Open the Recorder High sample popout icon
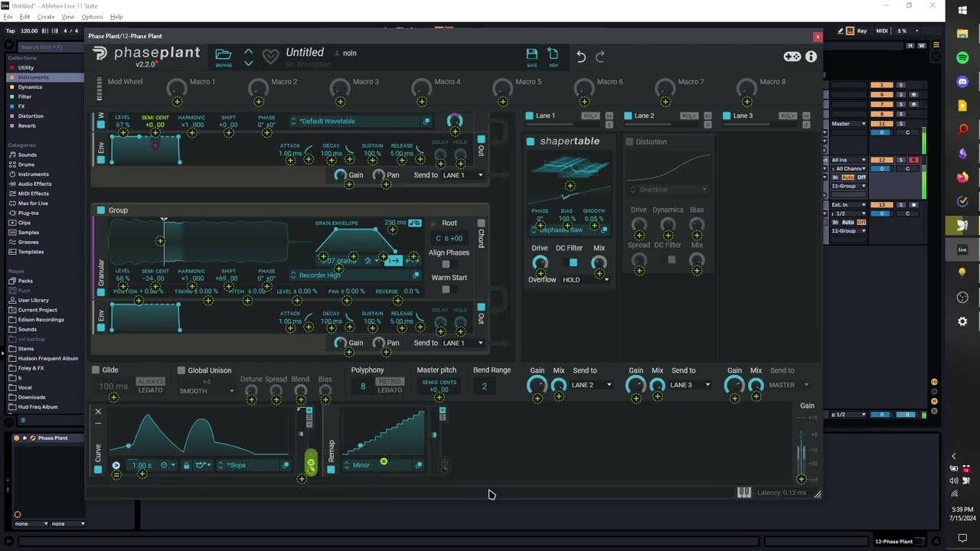Image resolution: width=980 pixels, height=551 pixels. pos(416,275)
